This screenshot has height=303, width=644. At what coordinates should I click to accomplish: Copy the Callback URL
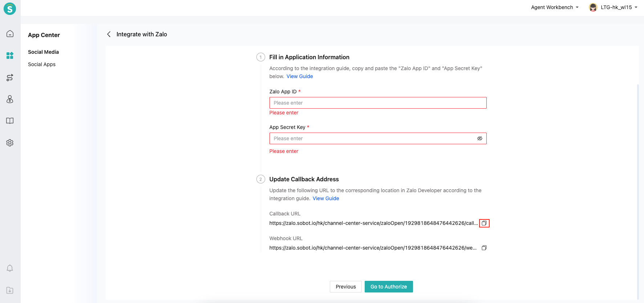(484, 223)
